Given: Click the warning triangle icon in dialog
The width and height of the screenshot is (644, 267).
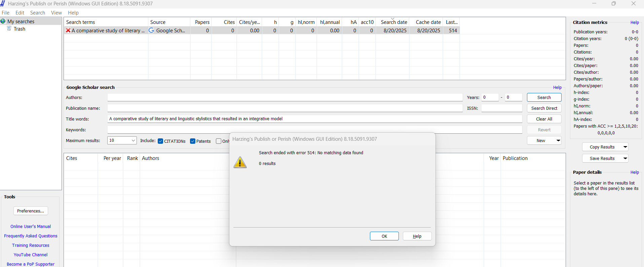Looking at the screenshot, I should 240,162.
